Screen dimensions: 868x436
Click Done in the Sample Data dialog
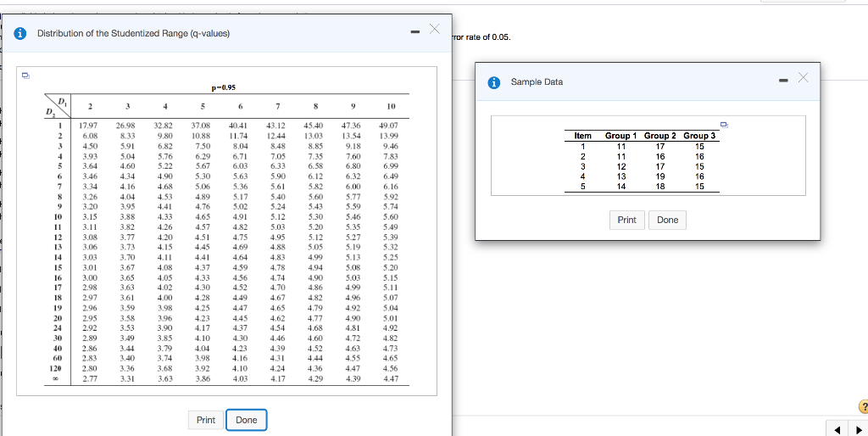point(668,220)
